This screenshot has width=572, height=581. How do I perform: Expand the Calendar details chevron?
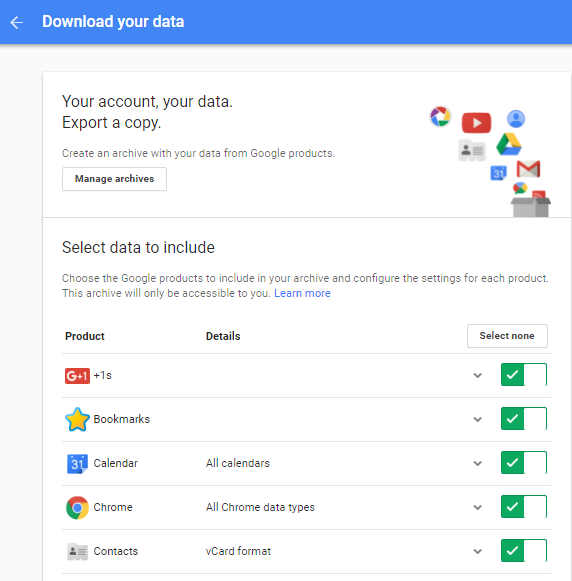click(x=478, y=463)
